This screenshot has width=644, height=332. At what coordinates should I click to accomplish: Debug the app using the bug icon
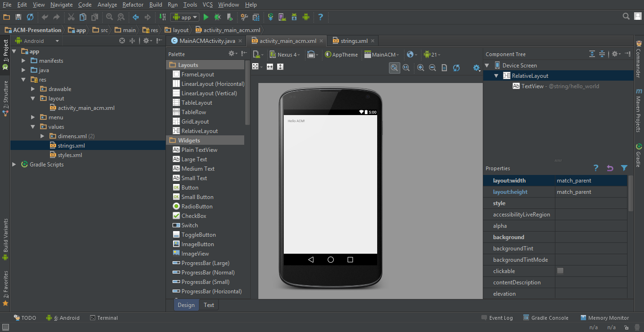coord(217,17)
